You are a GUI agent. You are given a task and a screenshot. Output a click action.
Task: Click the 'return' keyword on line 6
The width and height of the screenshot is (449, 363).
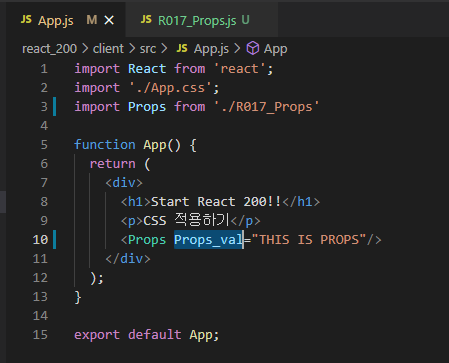click(112, 164)
